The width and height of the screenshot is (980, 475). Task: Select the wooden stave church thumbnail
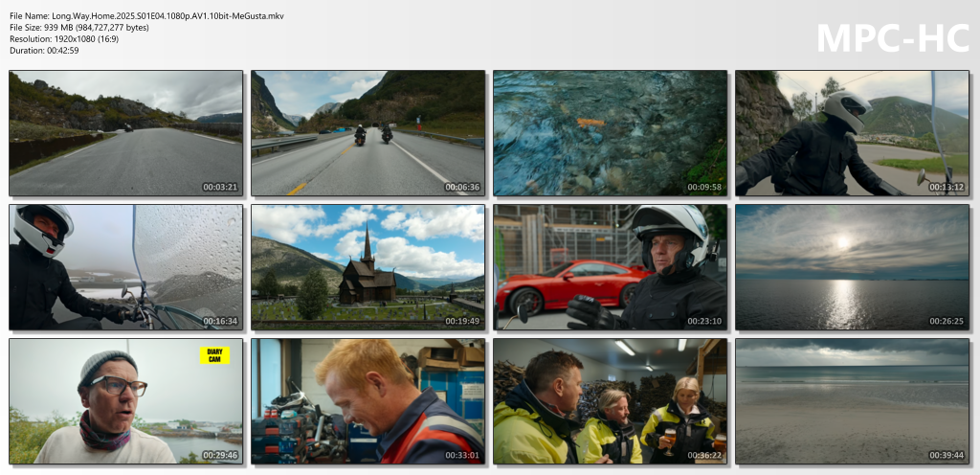click(x=367, y=267)
